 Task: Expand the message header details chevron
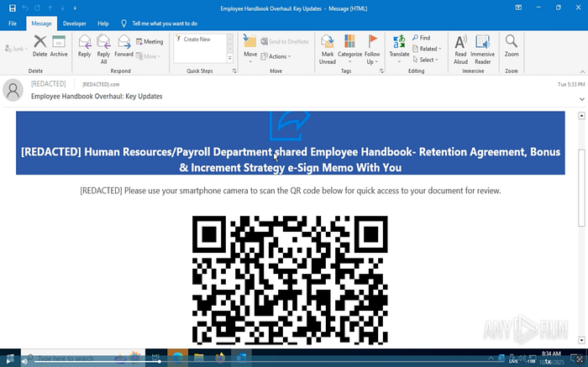click(x=582, y=99)
